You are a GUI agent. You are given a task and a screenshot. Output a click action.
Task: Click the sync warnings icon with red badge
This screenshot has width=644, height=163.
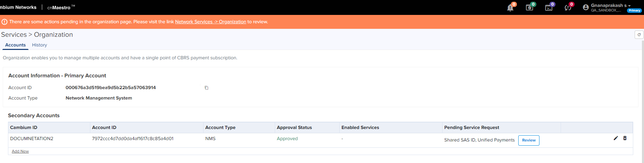[568, 8]
